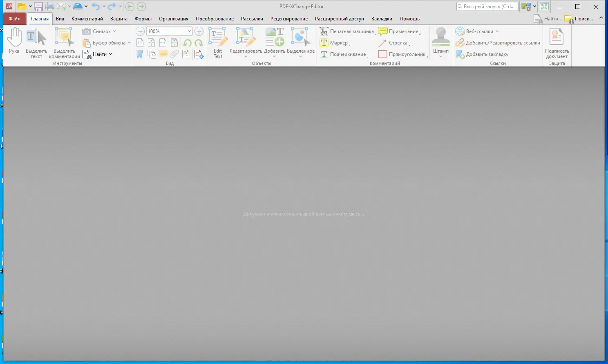
Task: Click the Поиск… button at top right
Action: tap(579, 19)
